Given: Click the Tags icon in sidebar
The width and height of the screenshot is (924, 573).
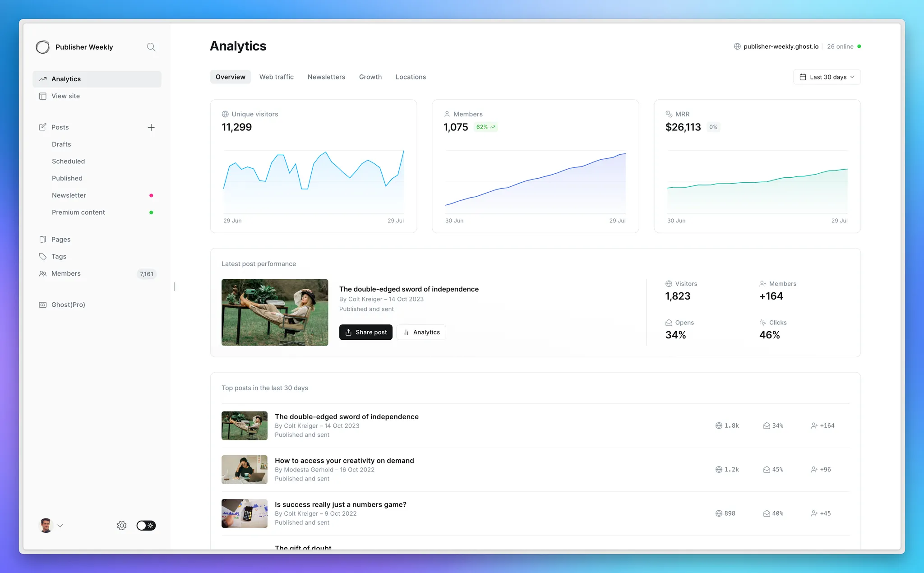Looking at the screenshot, I should tap(43, 257).
